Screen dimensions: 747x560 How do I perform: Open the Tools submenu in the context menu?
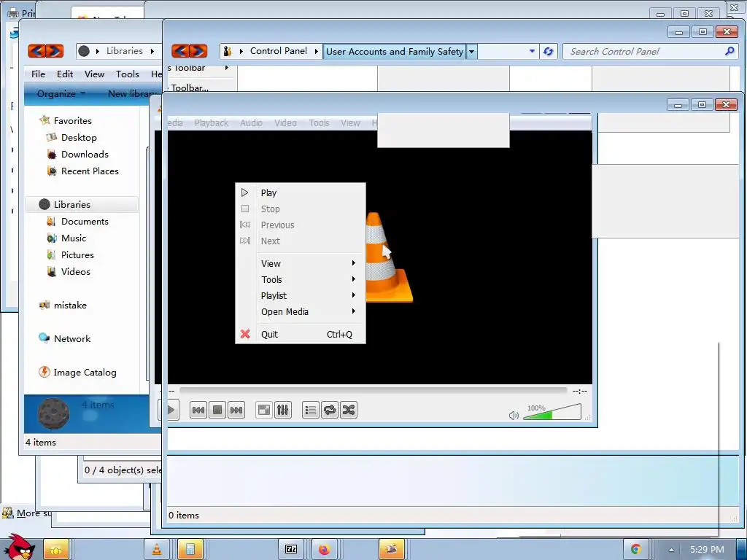coord(301,279)
